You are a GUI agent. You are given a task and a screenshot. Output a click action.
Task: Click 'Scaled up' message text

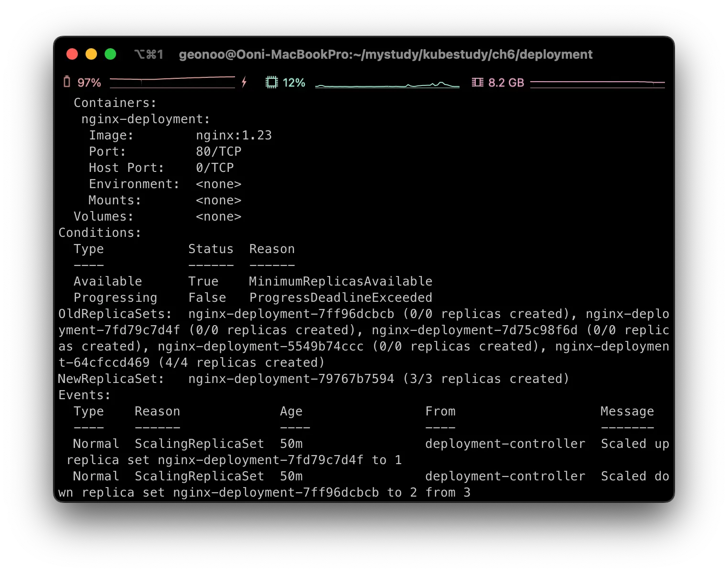(x=635, y=444)
